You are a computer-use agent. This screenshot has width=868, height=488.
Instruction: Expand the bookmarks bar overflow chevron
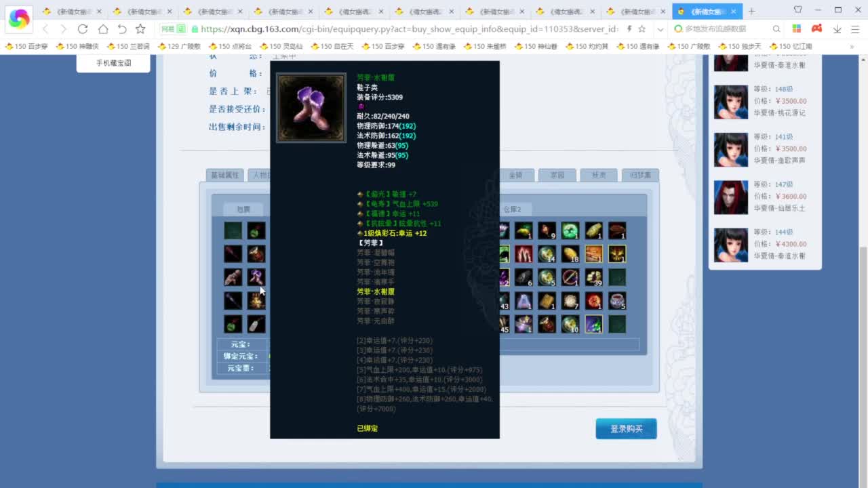[852, 46]
